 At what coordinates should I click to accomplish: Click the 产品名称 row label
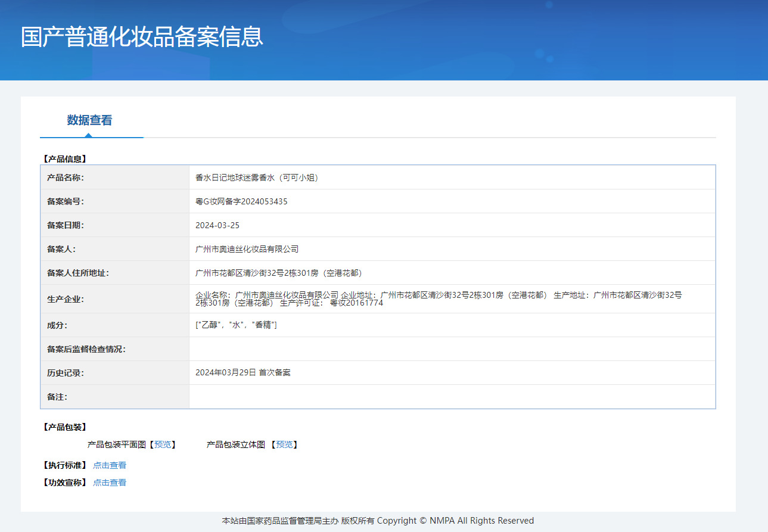[x=66, y=178]
